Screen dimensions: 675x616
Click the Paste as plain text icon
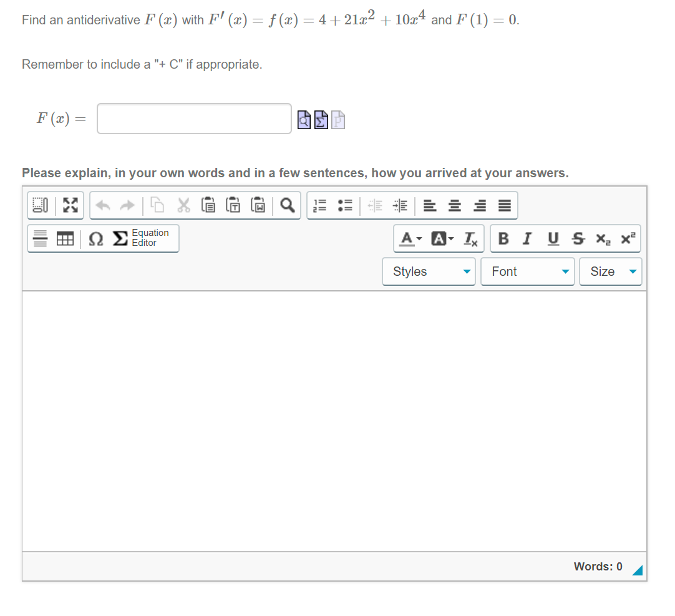coord(233,205)
